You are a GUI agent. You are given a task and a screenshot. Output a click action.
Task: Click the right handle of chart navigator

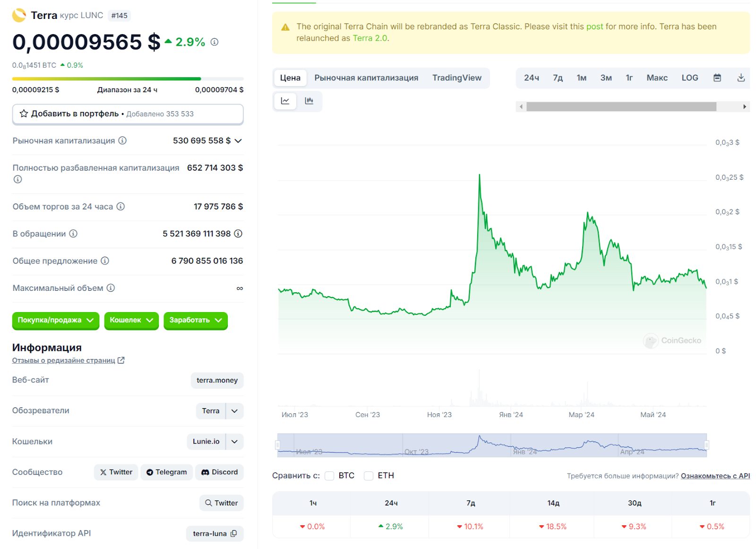tap(707, 445)
